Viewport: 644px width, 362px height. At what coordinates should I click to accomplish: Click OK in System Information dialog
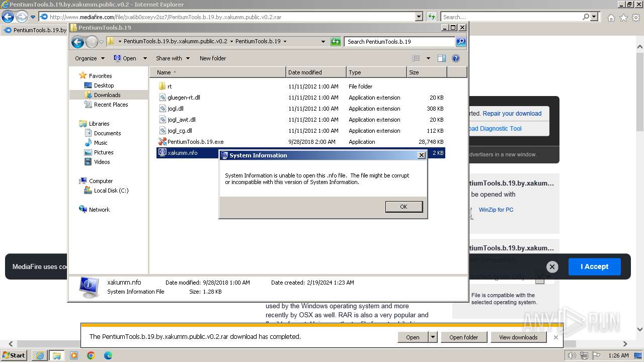click(404, 207)
